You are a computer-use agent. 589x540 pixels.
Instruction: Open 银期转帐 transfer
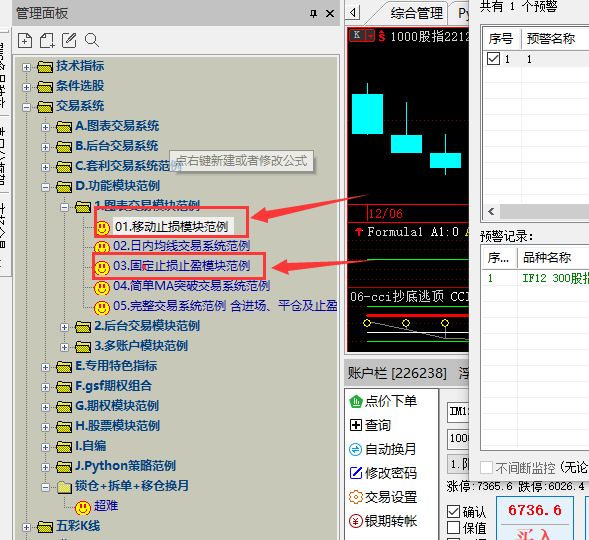click(383, 521)
